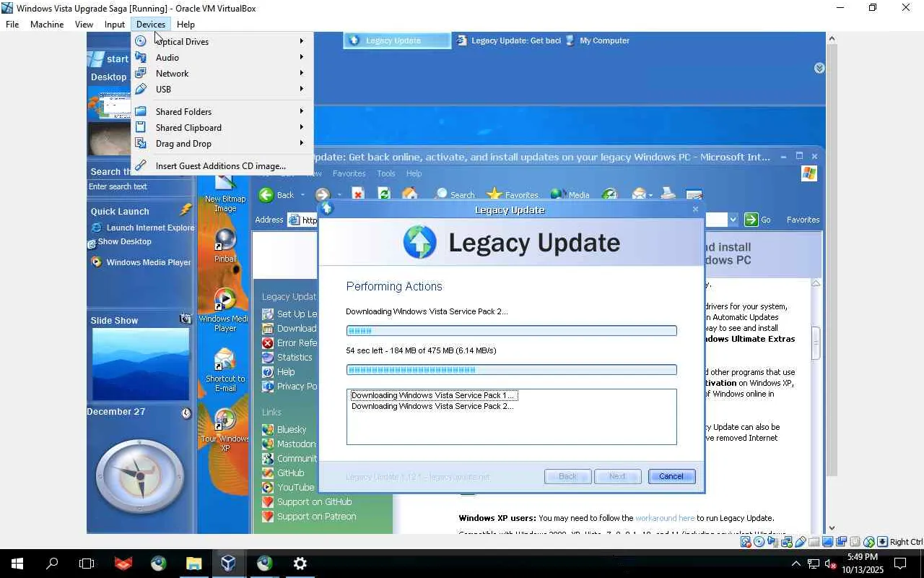Click the upper download progress bar

click(511, 331)
